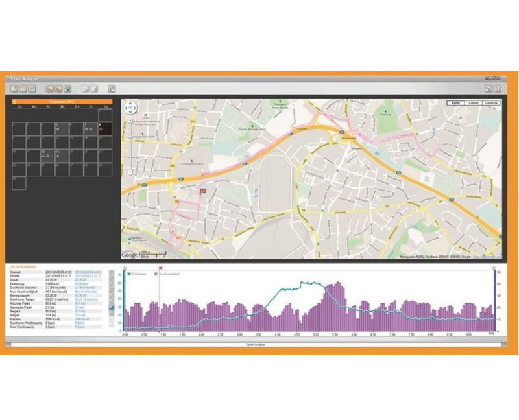Image resolution: width=519 pixels, height=420 pixels.
Task: Click the highlighted teal icon in the chart's side toolbar
Action: click(x=112, y=309)
